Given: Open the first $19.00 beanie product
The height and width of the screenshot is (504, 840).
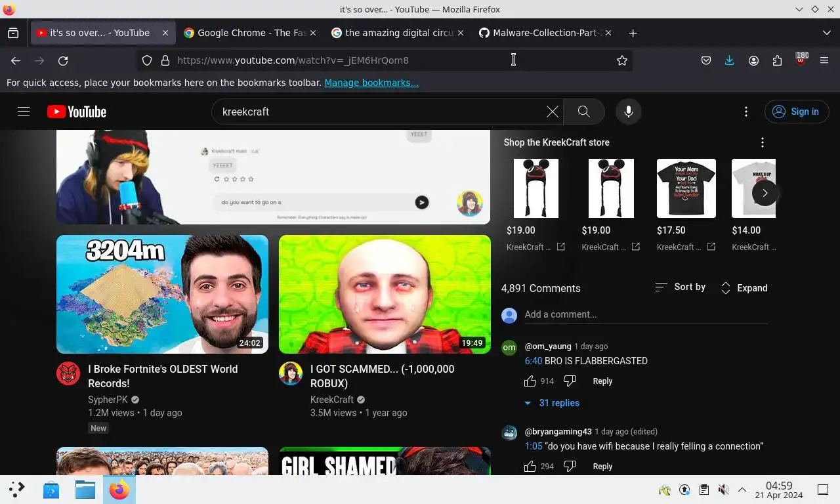Looking at the screenshot, I should click(x=535, y=188).
